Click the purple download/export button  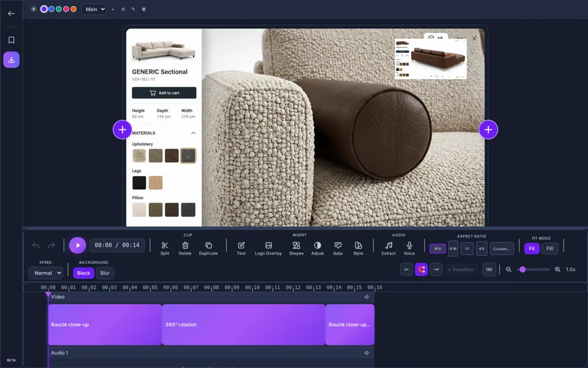(x=11, y=59)
